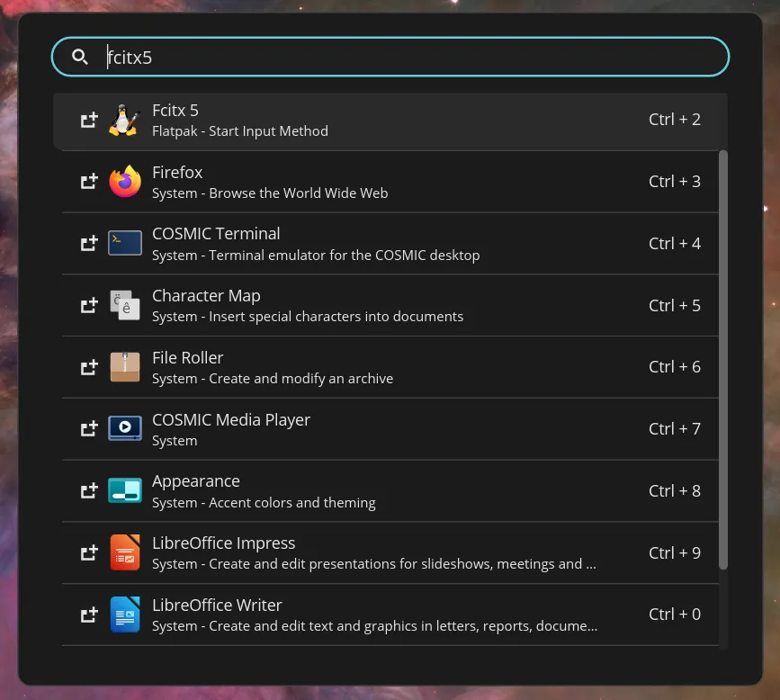Click 'Terminal emulator for the COSMIC desktop' text
The height and width of the screenshot is (700, 780).
tap(345, 256)
